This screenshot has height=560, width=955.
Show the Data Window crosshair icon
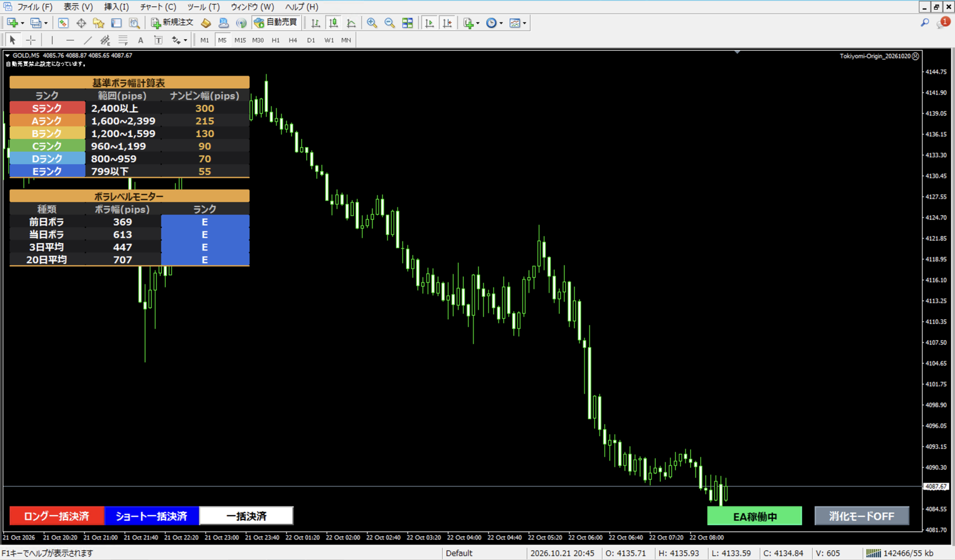pos(81,23)
